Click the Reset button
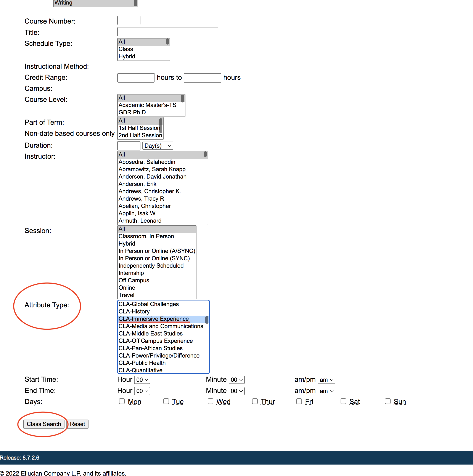The height and width of the screenshot is (476, 473). (x=77, y=424)
